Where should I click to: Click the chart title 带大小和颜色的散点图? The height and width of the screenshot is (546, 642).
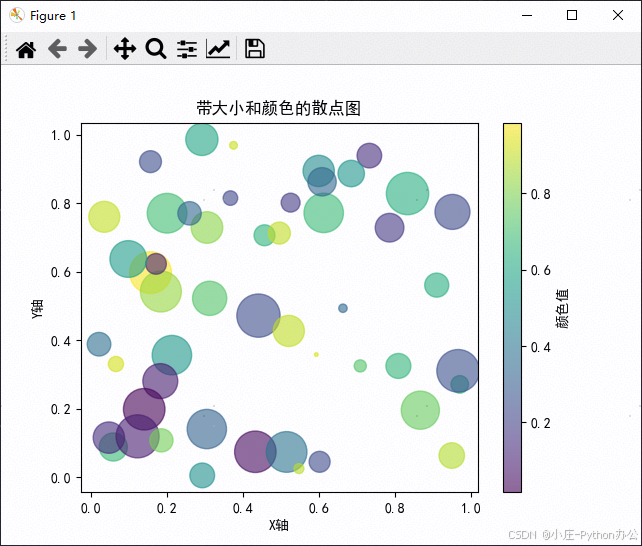(278, 108)
